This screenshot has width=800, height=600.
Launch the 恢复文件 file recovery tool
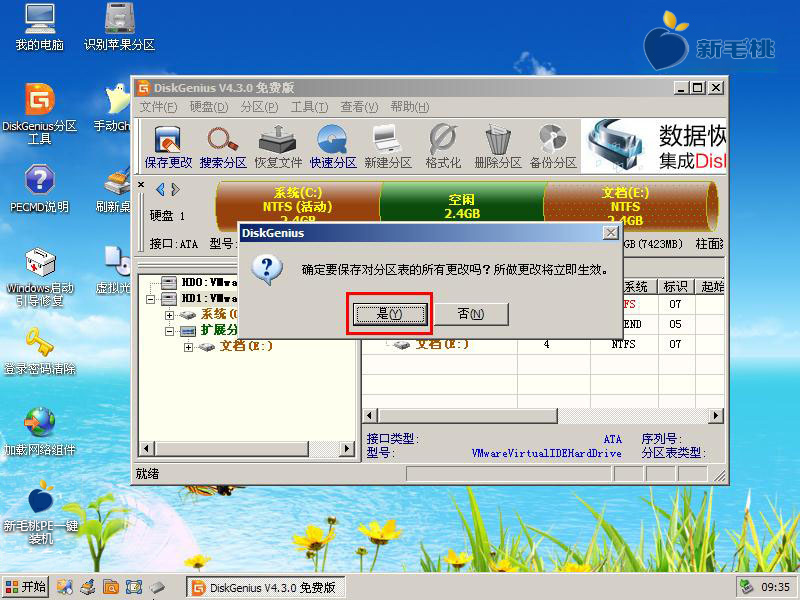[x=278, y=146]
